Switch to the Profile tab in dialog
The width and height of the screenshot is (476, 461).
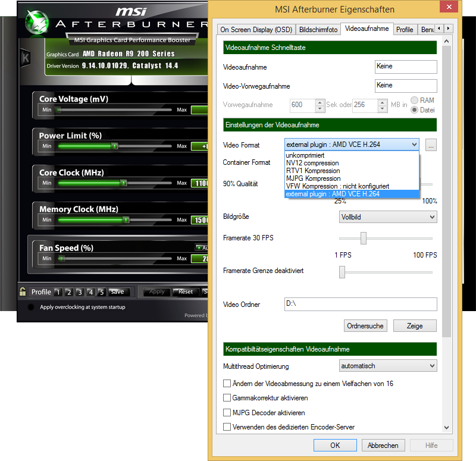[x=405, y=29]
